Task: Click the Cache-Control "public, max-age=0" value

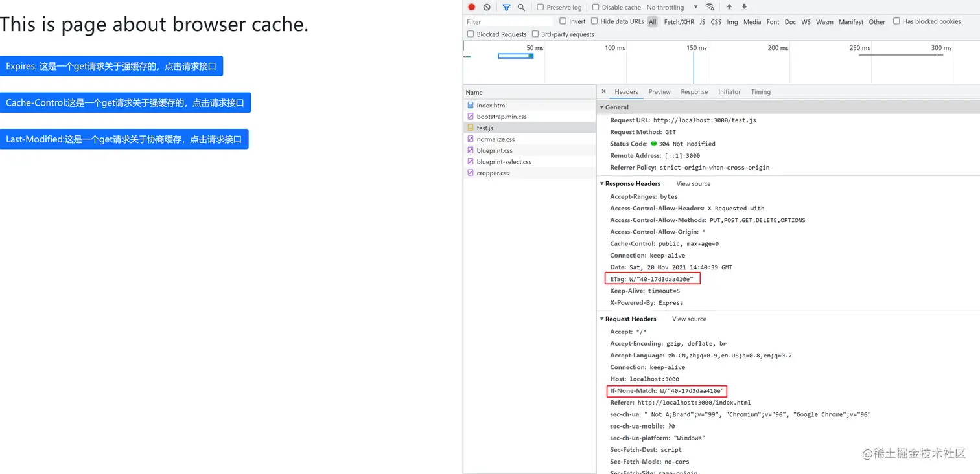Action: 690,244
